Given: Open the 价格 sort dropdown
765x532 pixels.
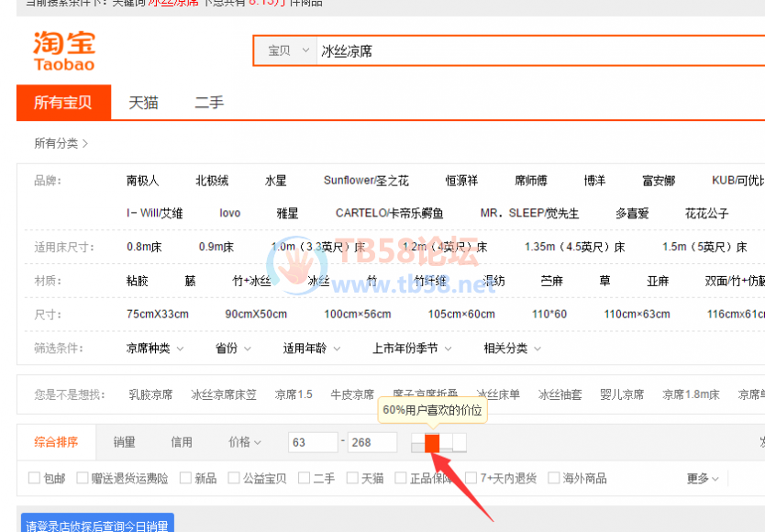Looking at the screenshot, I should click(245, 442).
